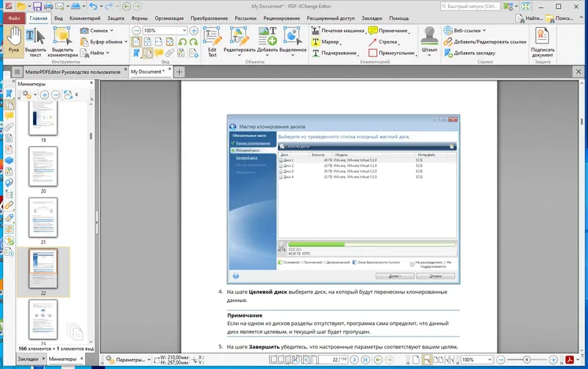The image size is (588, 369).
Task: Select the Прямоугольник rectangle tool
Action: pos(392,53)
